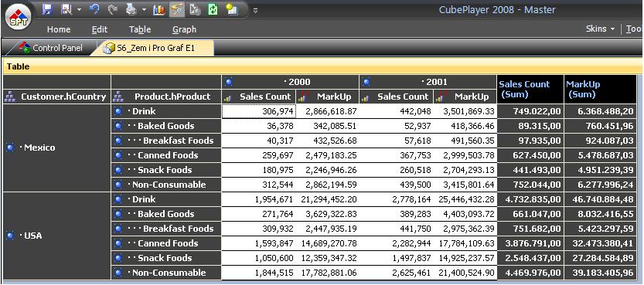Click the SPT application logo button
644x285 pixels.
18,18
